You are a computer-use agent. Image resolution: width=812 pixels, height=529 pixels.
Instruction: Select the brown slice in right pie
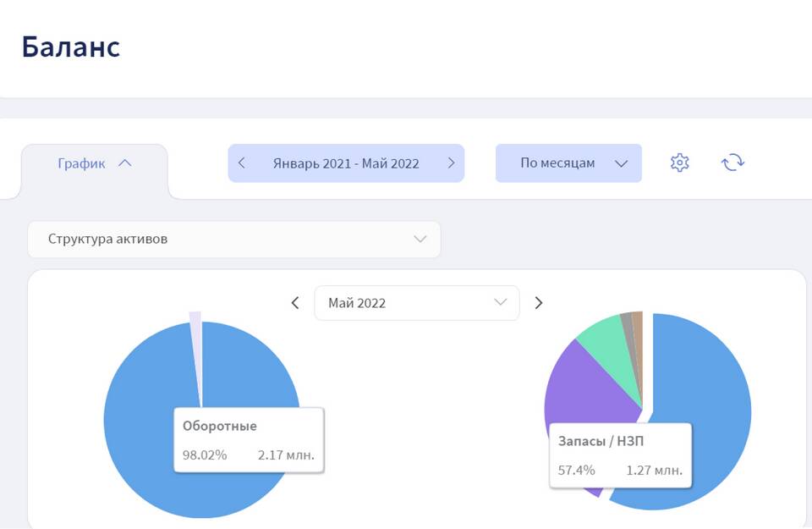pyautogui.click(x=638, y=332)
